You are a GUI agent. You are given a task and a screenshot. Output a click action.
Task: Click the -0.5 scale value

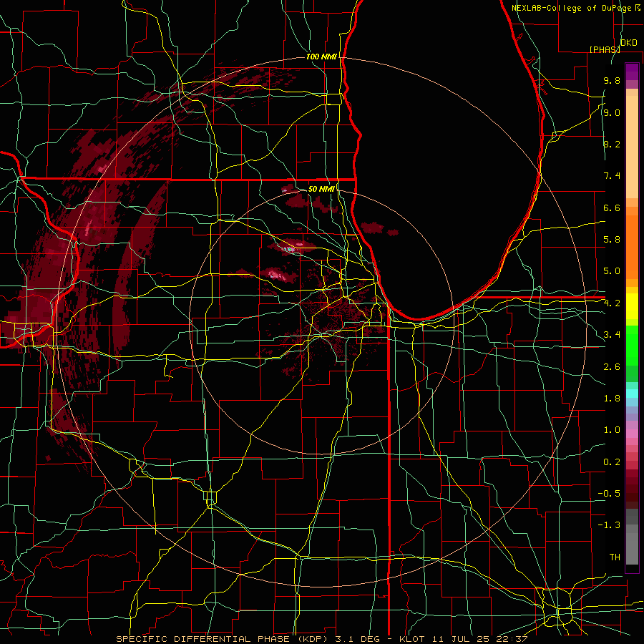609,494
